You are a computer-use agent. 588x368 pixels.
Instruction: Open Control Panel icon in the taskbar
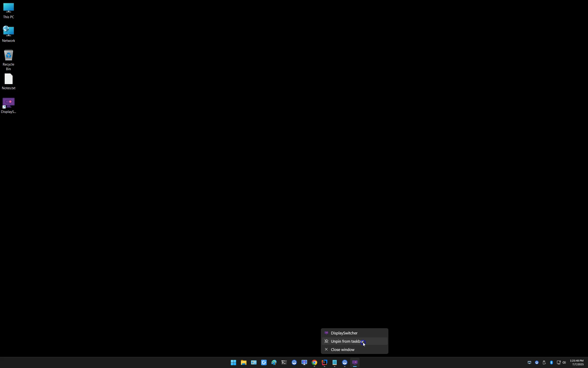[254, 363]
